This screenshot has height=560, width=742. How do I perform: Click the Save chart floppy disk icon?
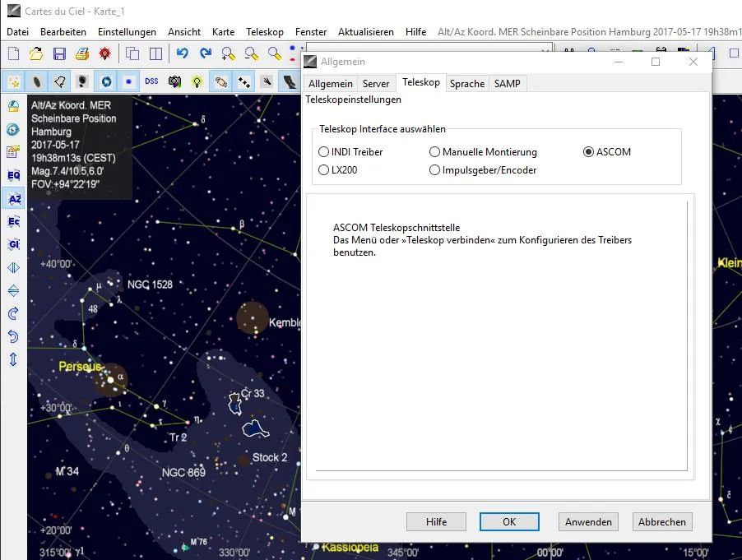(x=59, y=54)
